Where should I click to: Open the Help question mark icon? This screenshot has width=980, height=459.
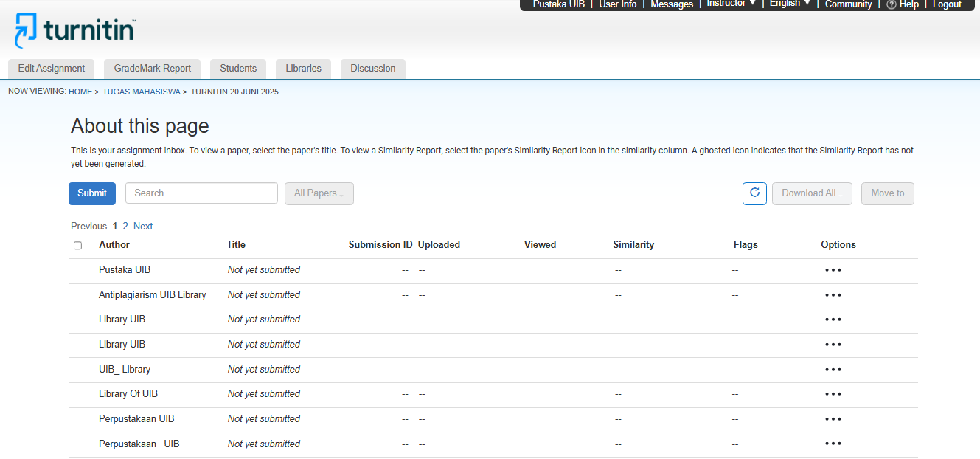(891, 4)
